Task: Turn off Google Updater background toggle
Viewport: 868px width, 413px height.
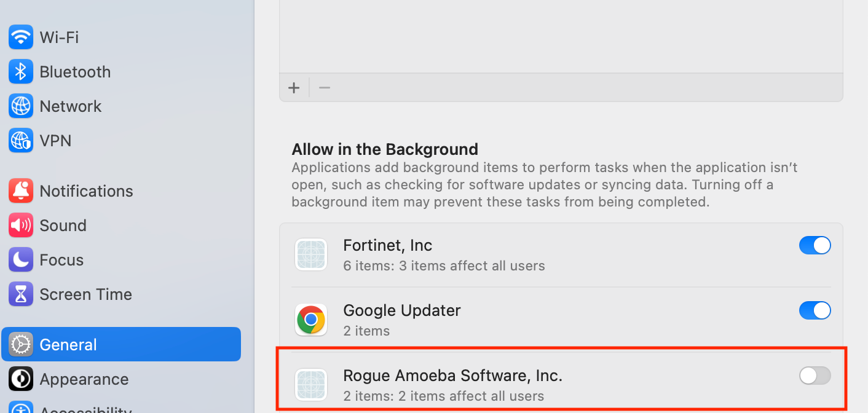Action: pos(815,311)
